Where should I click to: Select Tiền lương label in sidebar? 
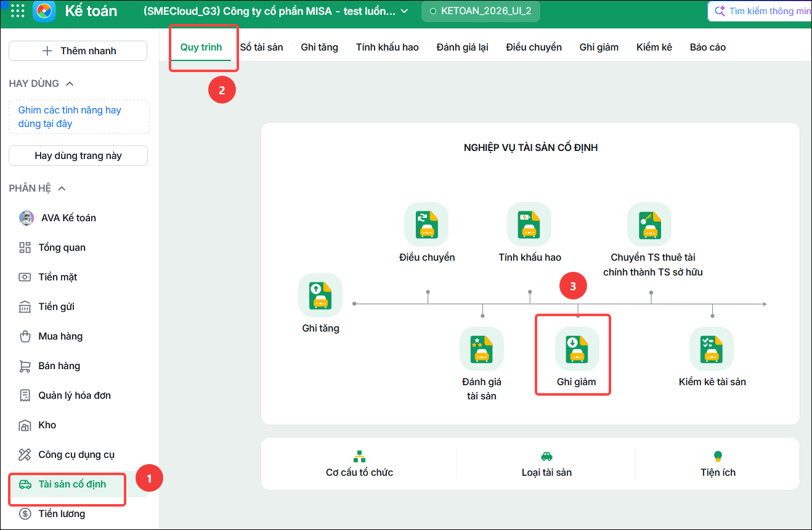(62, 514)
